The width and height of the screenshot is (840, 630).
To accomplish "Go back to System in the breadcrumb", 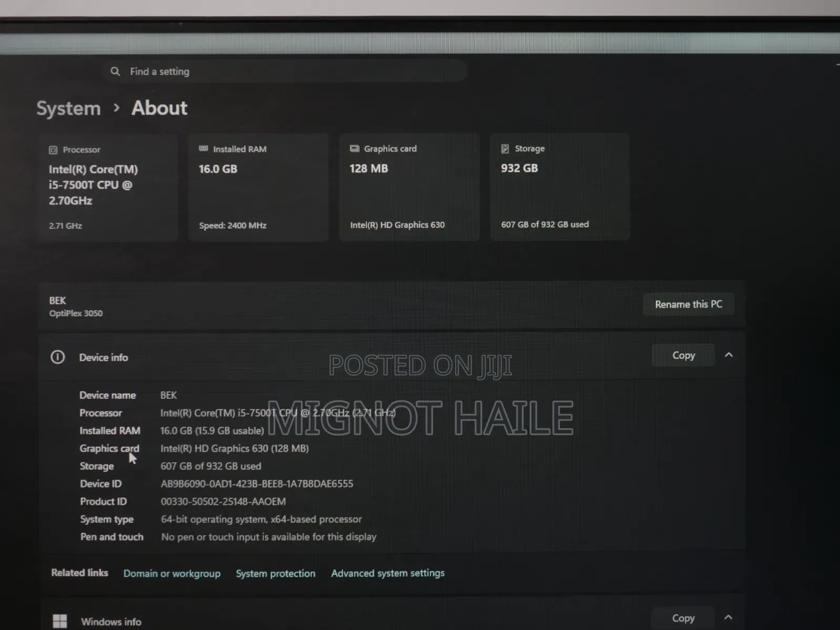I will pyautogui.click(x=68, y=108).
